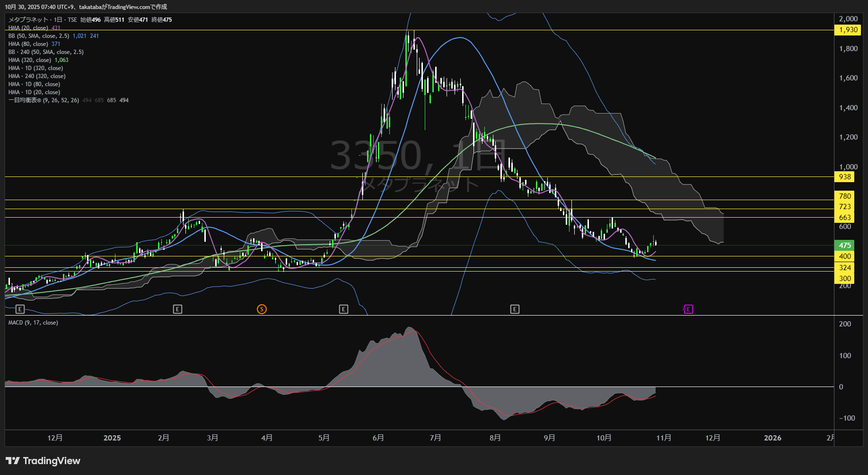Click the メタプラネット symbol title text
This screenshot has height=475, width=868.
click(28, 20)
